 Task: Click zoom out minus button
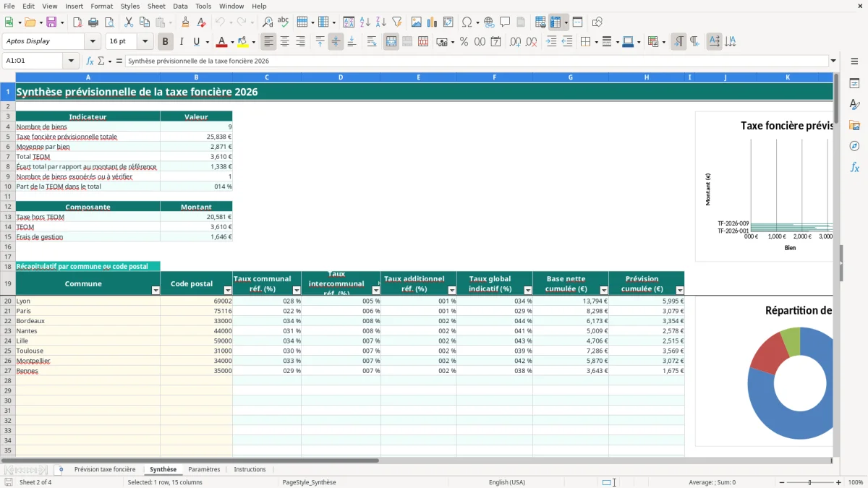tap(781, 482)
